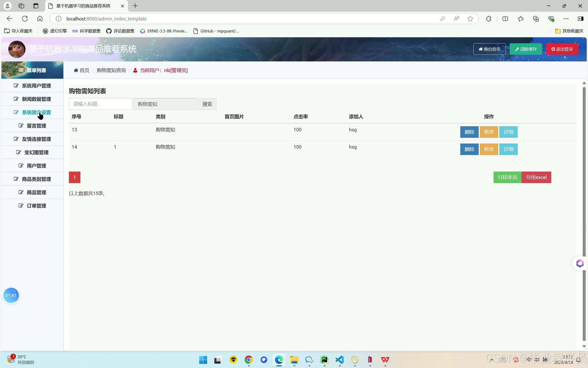588x368 pixels.
Task: Open 新闻数据管理 menu item
Action: coord(32,99)
